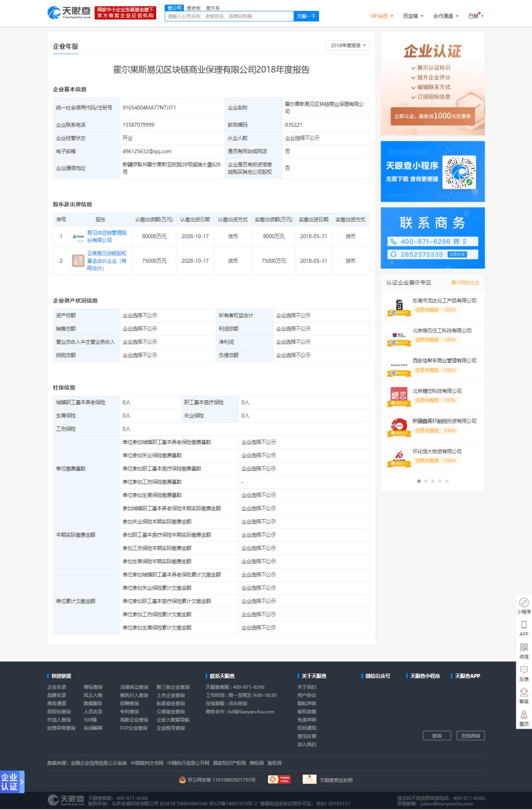Viewport: 532px width, 810px height.
Task: Click the 天眼查营业执照 license icon
Action: point(309,779)
